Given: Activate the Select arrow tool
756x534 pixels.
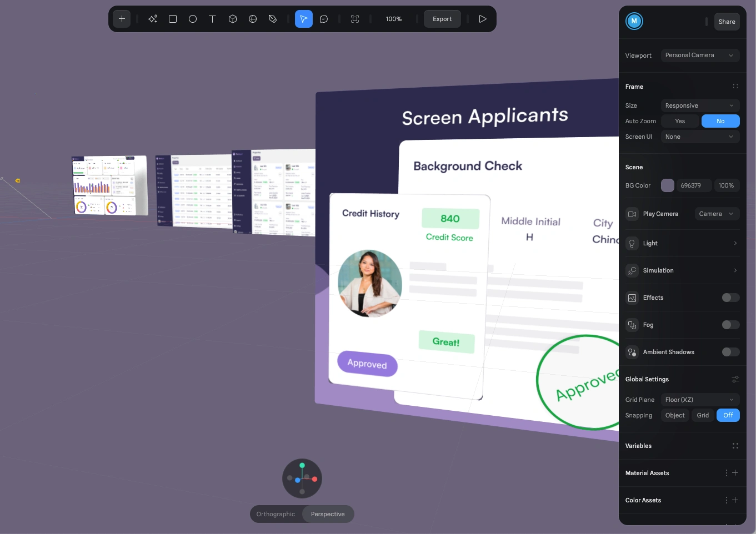Looking at the screenshot, I should [304, 19].
